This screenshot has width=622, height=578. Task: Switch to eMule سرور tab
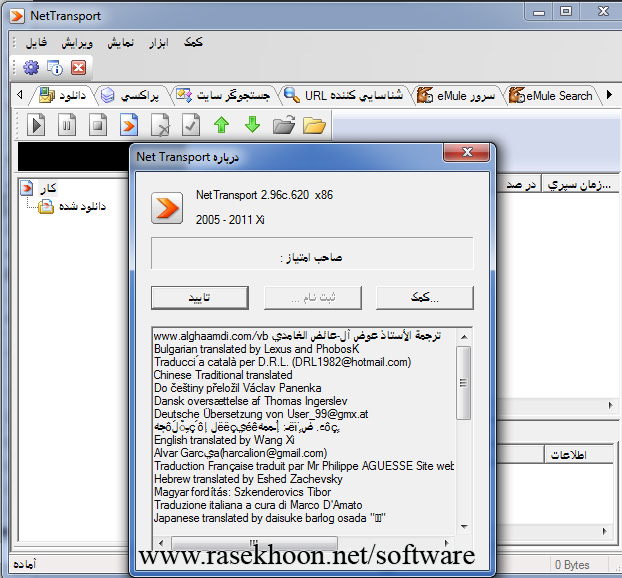click(x=456, y=96)
